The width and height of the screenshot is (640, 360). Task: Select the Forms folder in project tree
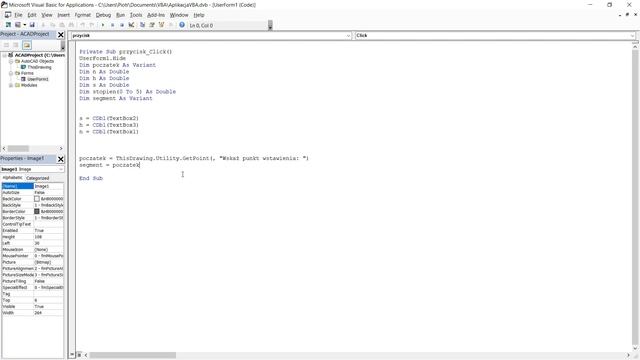pos(27,73)
